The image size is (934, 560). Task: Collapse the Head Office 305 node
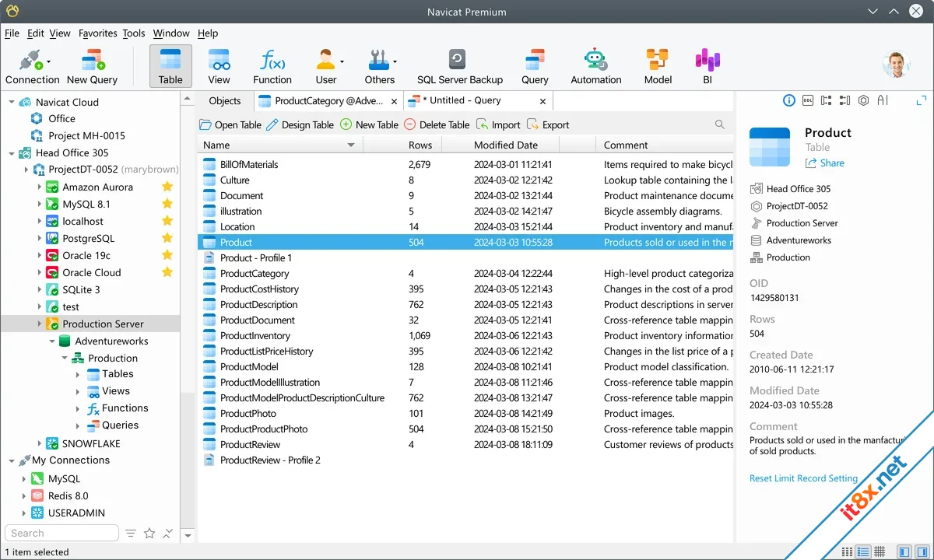pyautogui.click(x=12, y=153)
